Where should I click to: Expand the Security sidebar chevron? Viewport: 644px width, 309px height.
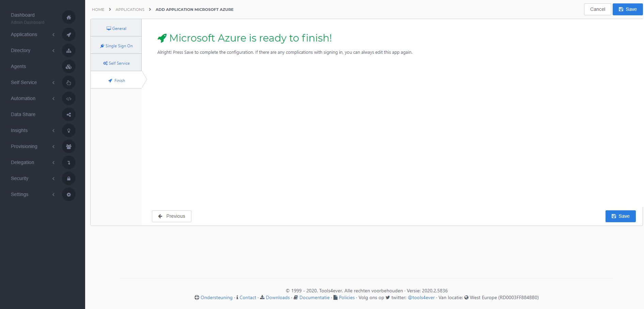53,178
